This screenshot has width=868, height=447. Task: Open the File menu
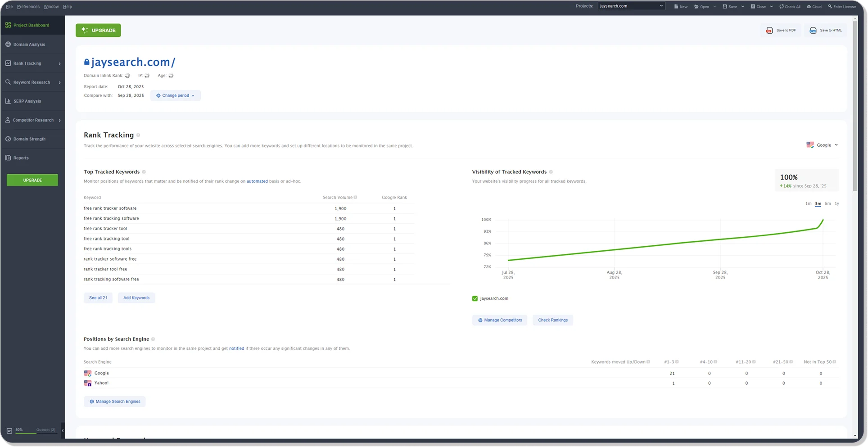(9, 7)
